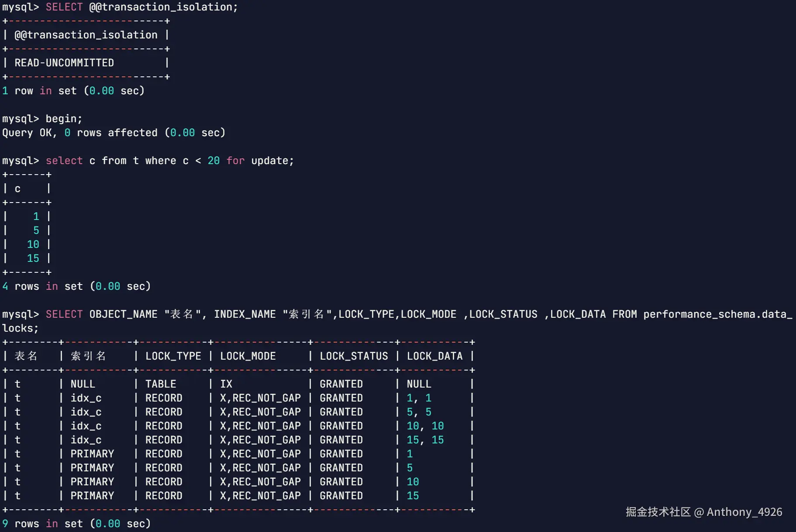Click OBJECT_NAME in the data locks query
Screen dimensions: 796x532
[124, 314]
